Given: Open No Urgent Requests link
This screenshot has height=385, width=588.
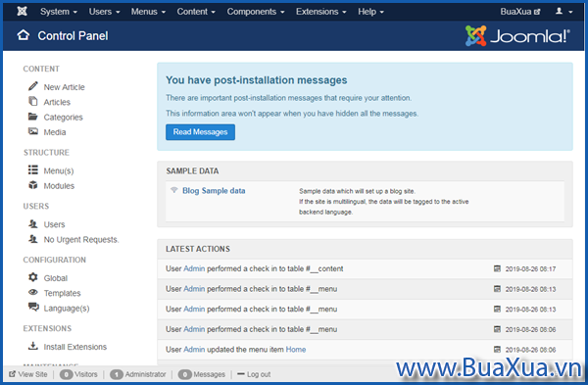Looking at the screenshot, I should [x=81, y=240].
